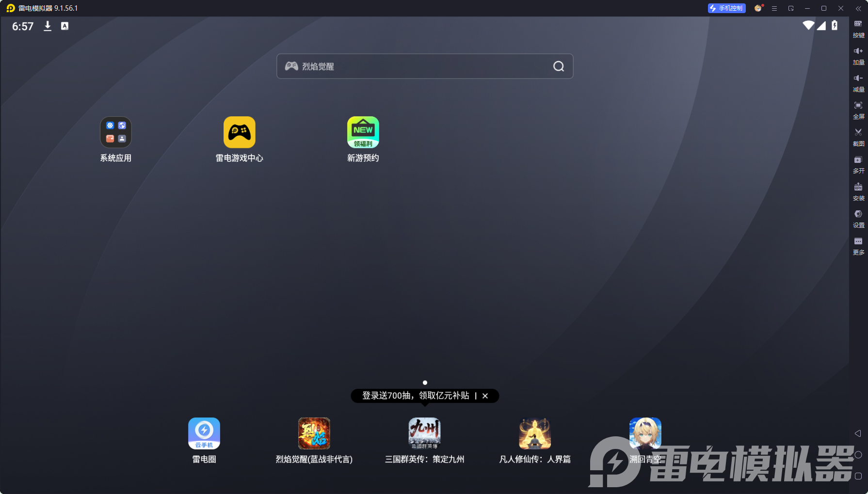Screen dimensions: 868x494
Task: Click the 6:57 clock
Action: tap(23, 26)
